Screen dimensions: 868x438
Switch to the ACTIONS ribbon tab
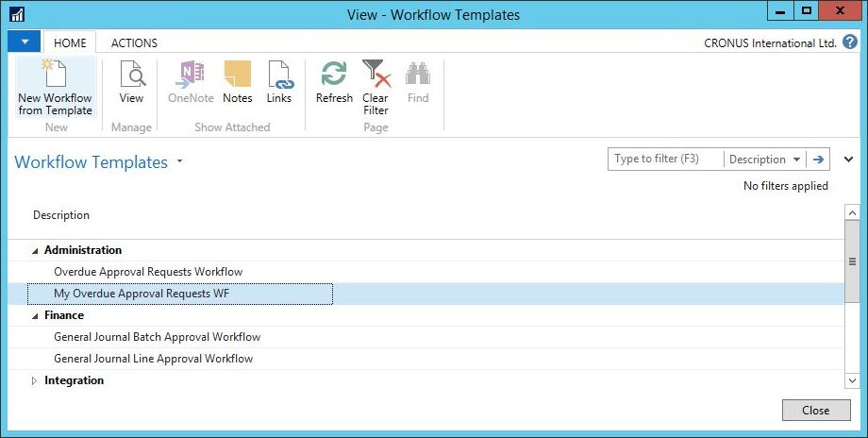coord(135,42)
